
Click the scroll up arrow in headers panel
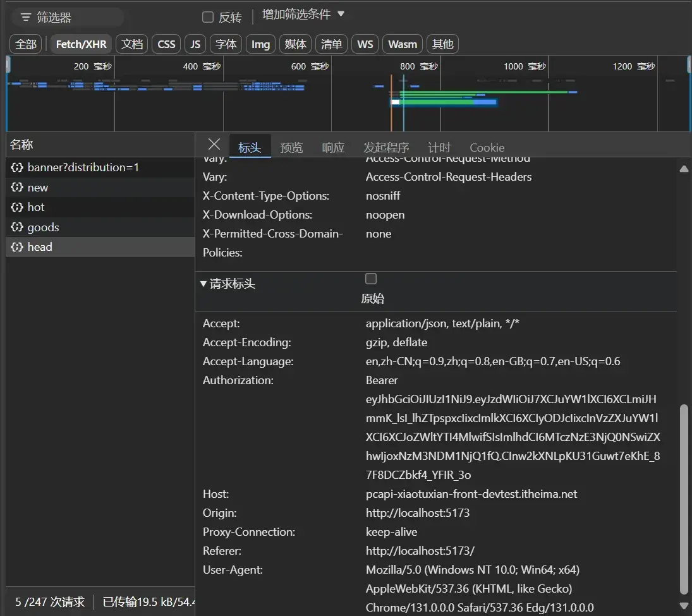point(684,169)
